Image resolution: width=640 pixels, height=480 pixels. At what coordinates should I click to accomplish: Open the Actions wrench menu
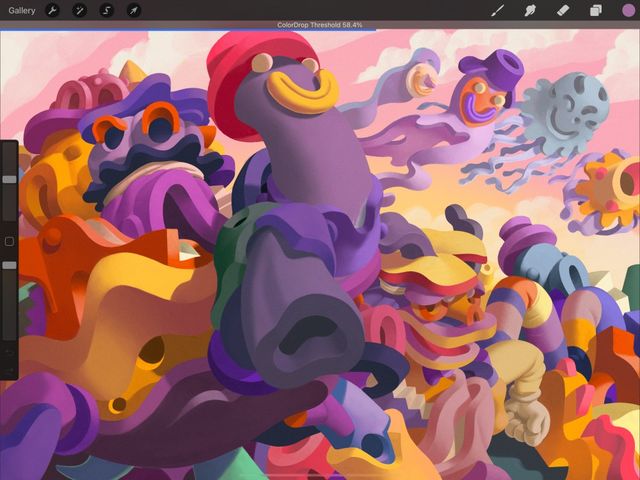coord(52,11)
